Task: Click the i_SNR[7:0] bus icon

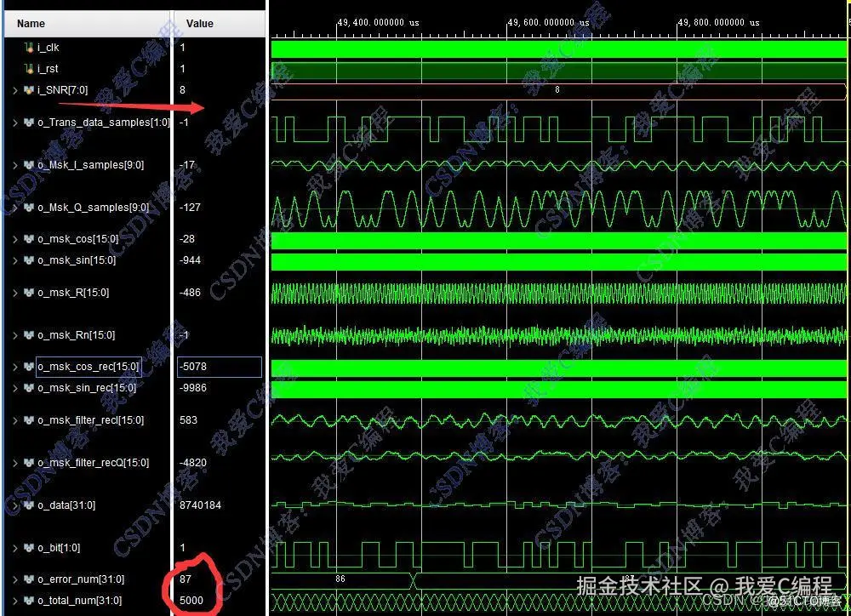Action: pyautogui.click(x=29, y=90)
